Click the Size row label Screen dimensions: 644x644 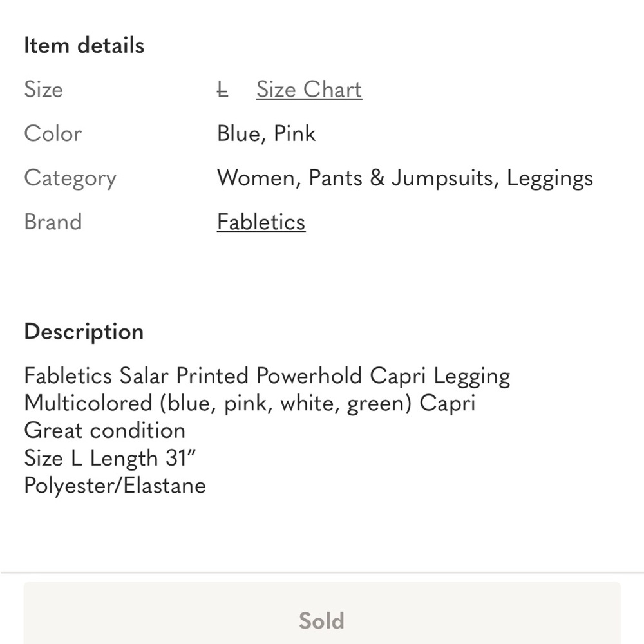pos(43,90)
